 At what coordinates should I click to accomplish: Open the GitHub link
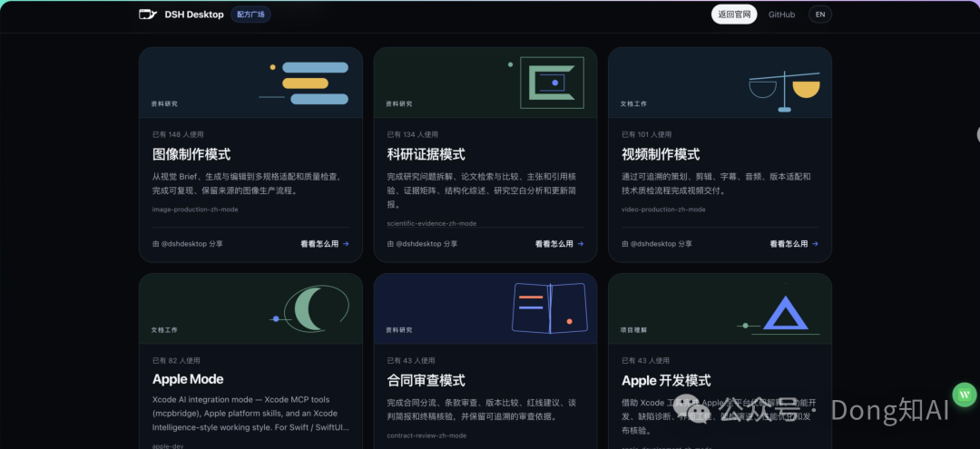click(781, 15)
